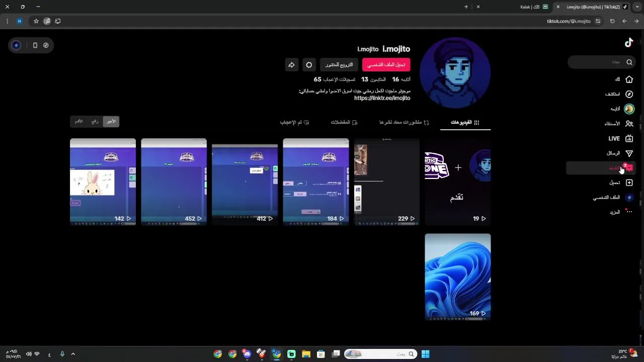Click the phone icon in the floating overlay
Image resolution: width=644 pixels, height=362 pixels.
click(35, 45)
